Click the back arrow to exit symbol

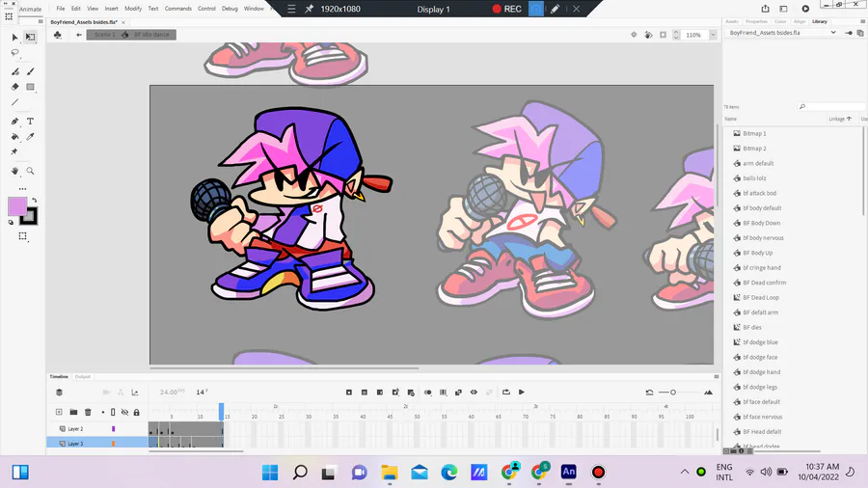click(79, 35)
